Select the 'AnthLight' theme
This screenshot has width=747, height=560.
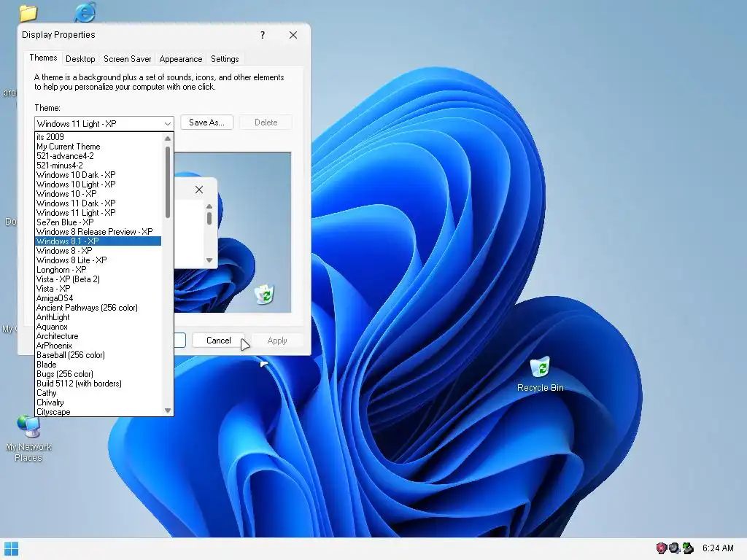coord(98,317)
